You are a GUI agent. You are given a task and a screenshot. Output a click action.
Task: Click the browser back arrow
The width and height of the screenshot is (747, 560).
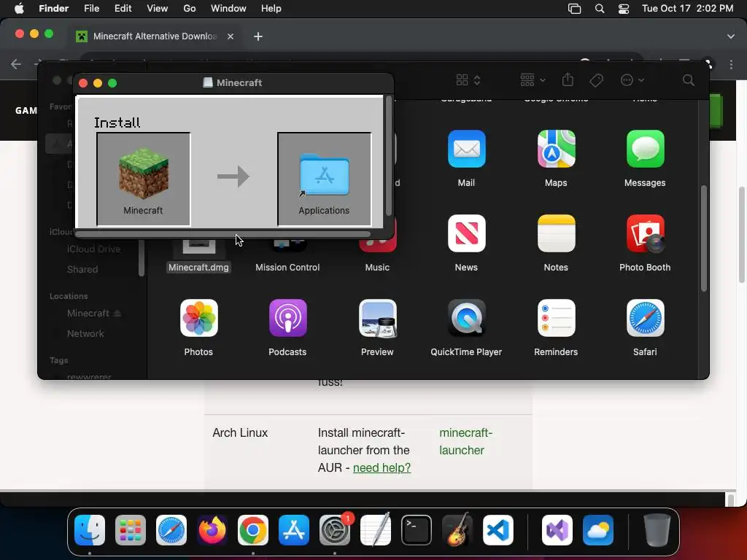16,64
